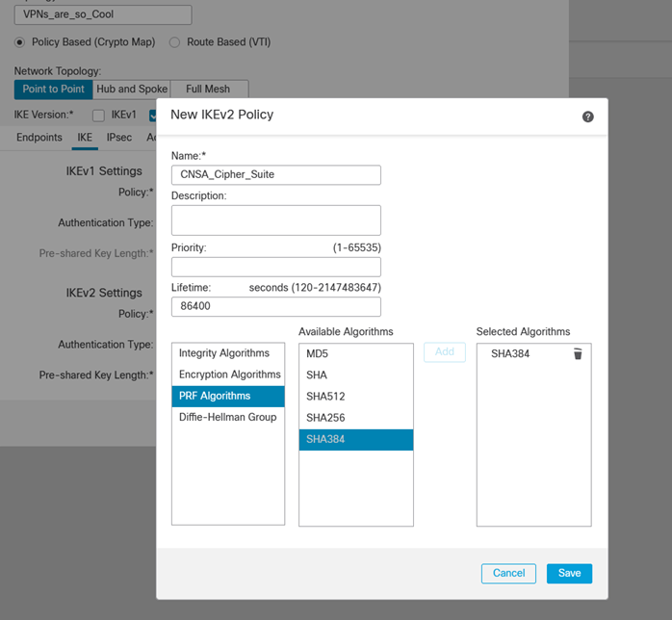Screen dimensions: 672x620
Task: Click the Priority input field
Action: [x=276, y=267]
